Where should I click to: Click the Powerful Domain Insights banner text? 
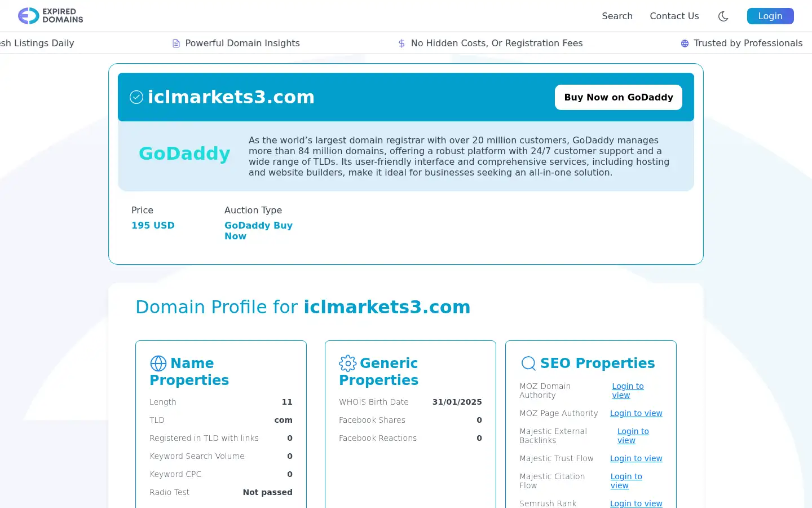click(x=242, y=43)
